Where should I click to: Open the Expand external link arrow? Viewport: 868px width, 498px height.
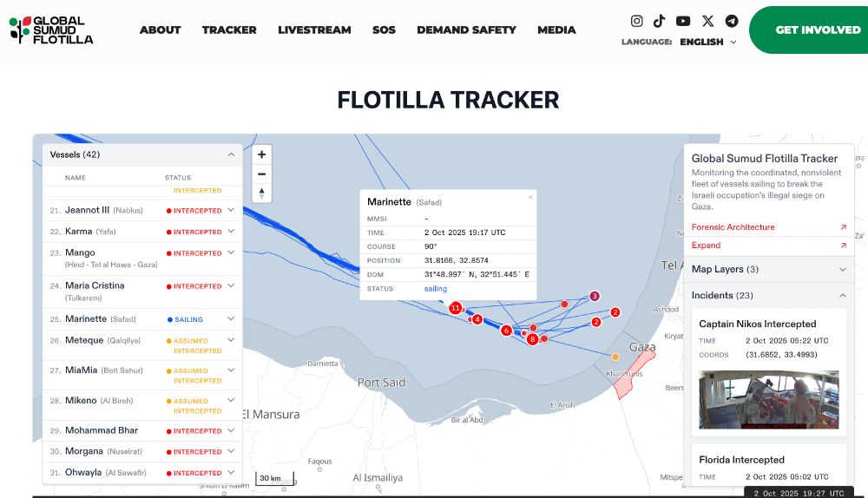pyautogui.click(x=843, y=246)
